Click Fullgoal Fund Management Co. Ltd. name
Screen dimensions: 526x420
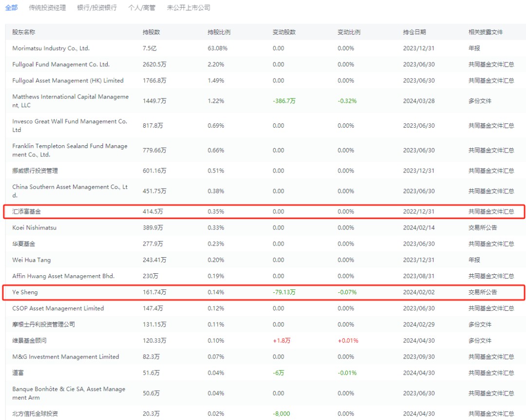pyautogui.click(x=61, y=64)
